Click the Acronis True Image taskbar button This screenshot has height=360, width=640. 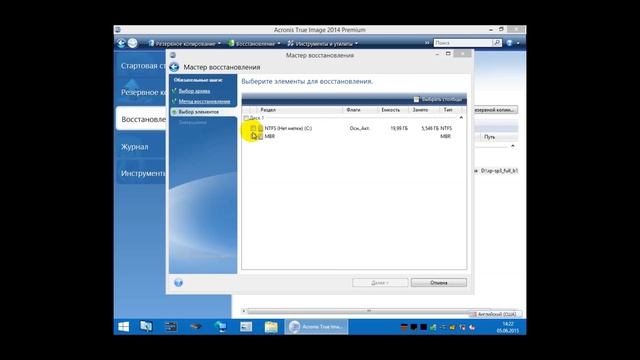tap(316, 327)
